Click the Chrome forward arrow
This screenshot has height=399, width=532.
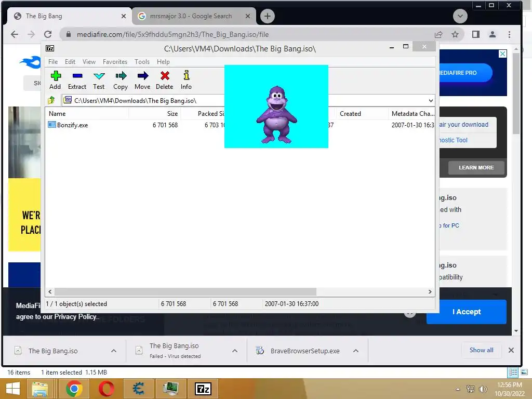click(x=31, y=34)
